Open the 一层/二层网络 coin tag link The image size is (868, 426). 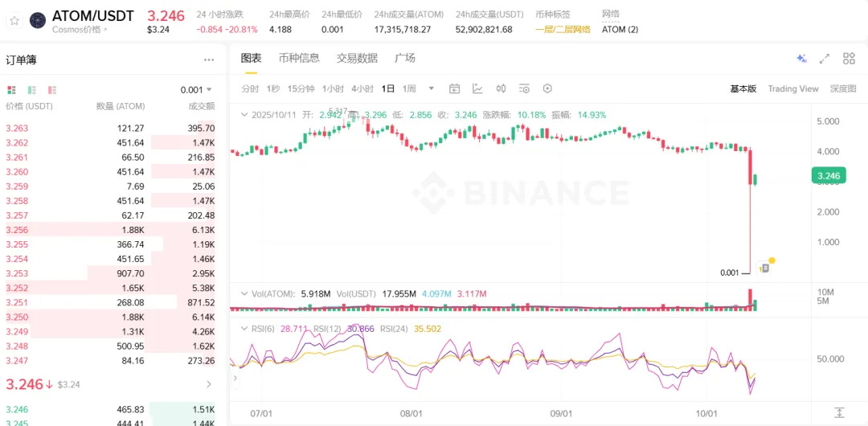coord(563,30)
